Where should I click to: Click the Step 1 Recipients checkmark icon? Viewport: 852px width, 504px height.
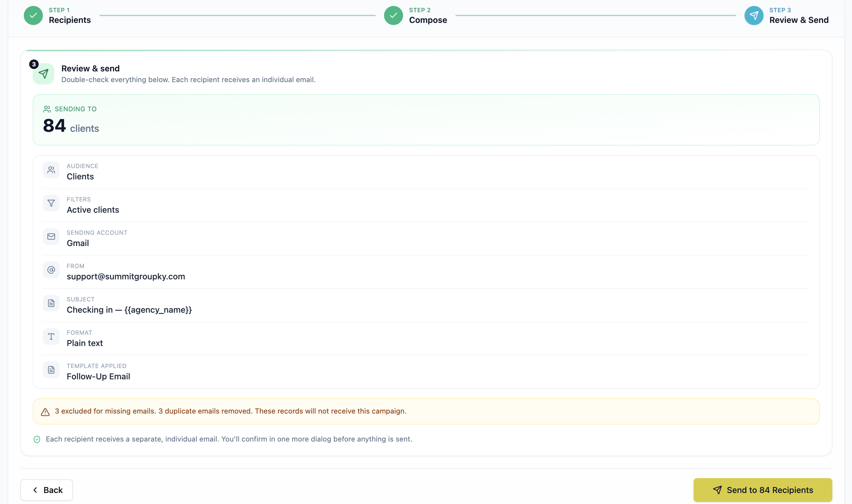pyautogui.click(x=33, y=15)
